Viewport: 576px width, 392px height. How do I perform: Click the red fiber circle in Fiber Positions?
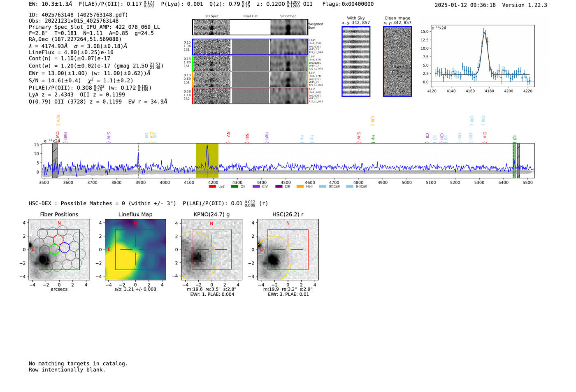(59, 240)
